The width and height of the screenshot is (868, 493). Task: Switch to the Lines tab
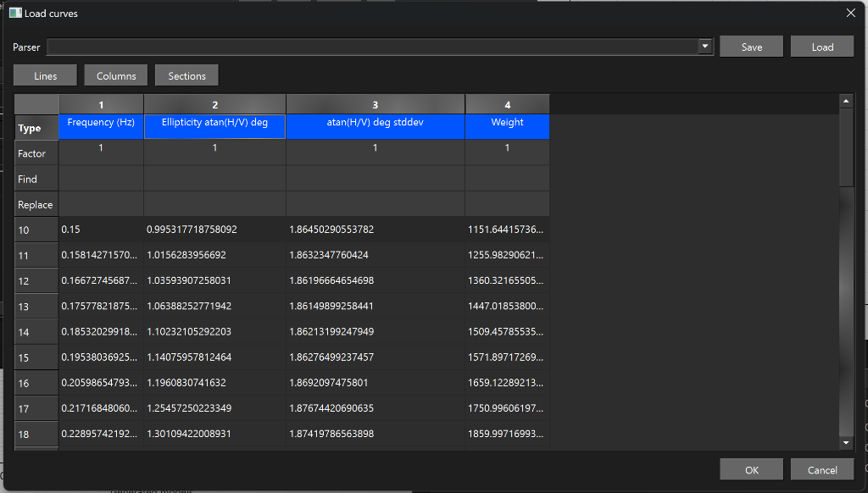click(x=45, y=75)
